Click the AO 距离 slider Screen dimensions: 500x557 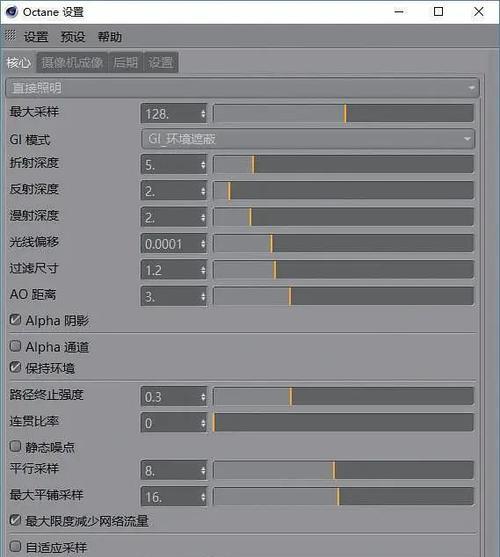click(343, 296)
